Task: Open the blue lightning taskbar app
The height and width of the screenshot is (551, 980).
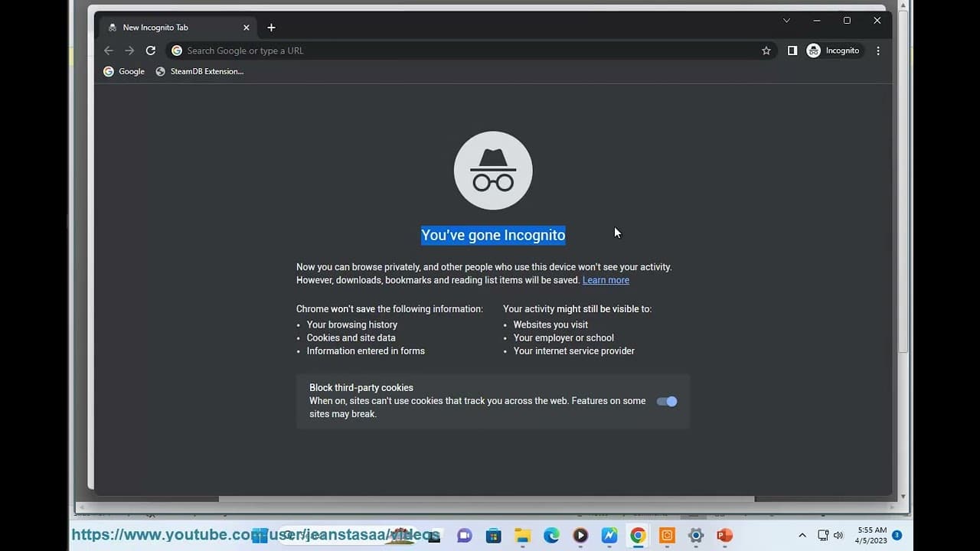Action: pyautogui.click(x=609, y=536)
